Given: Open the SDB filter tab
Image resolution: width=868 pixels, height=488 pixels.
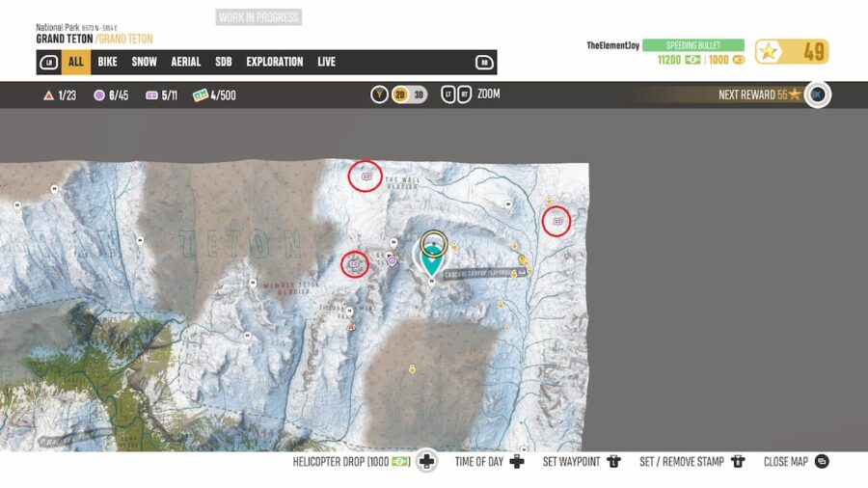Looking at the screenshot, I should 223,62.
